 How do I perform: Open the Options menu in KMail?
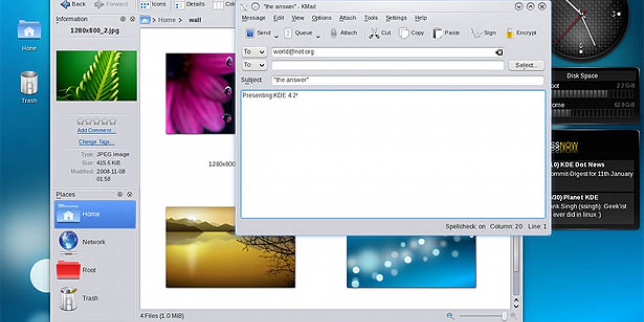tap(321, 18)
